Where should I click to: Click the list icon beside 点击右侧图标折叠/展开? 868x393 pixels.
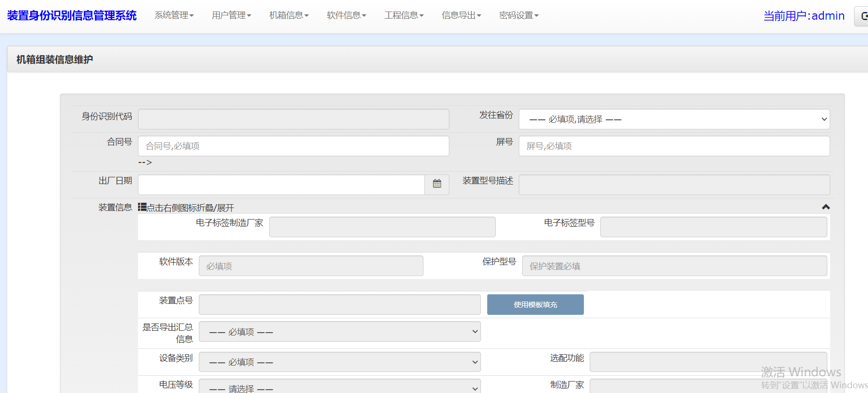pyautogui.click(x=142, y=207)
